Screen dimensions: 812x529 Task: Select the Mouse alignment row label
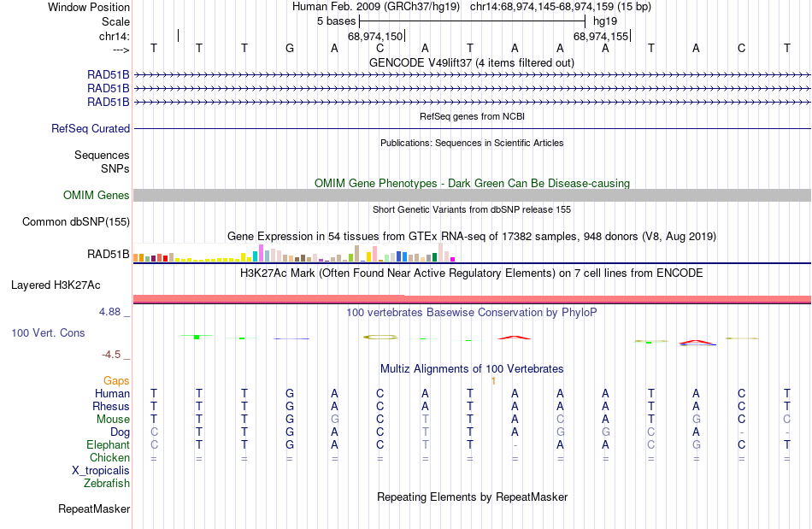(113, 419)
